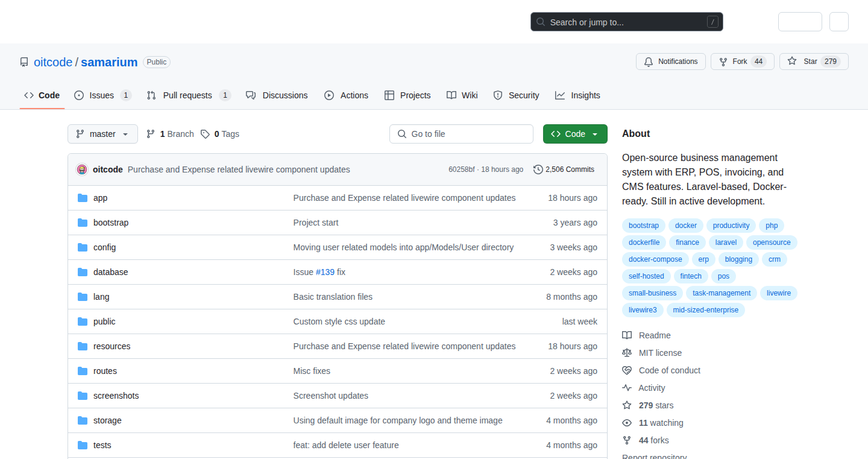Open the Wiki tab

coord(462,95)
